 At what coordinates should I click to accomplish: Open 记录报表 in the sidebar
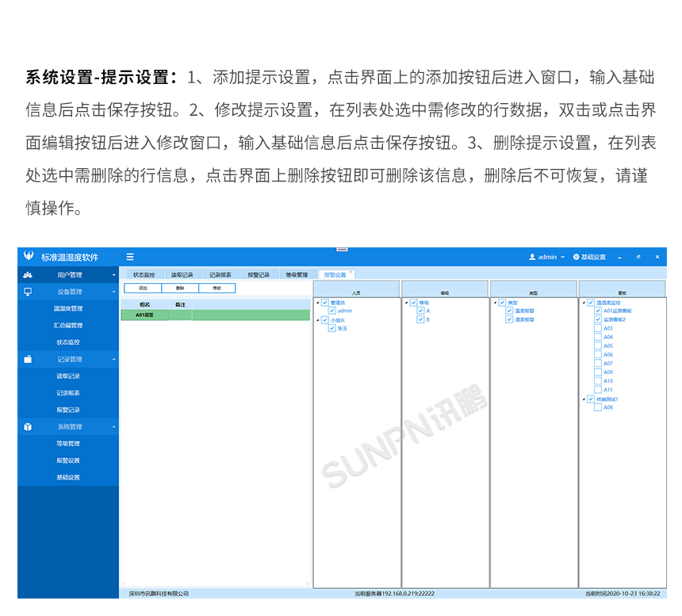(68, 393)
